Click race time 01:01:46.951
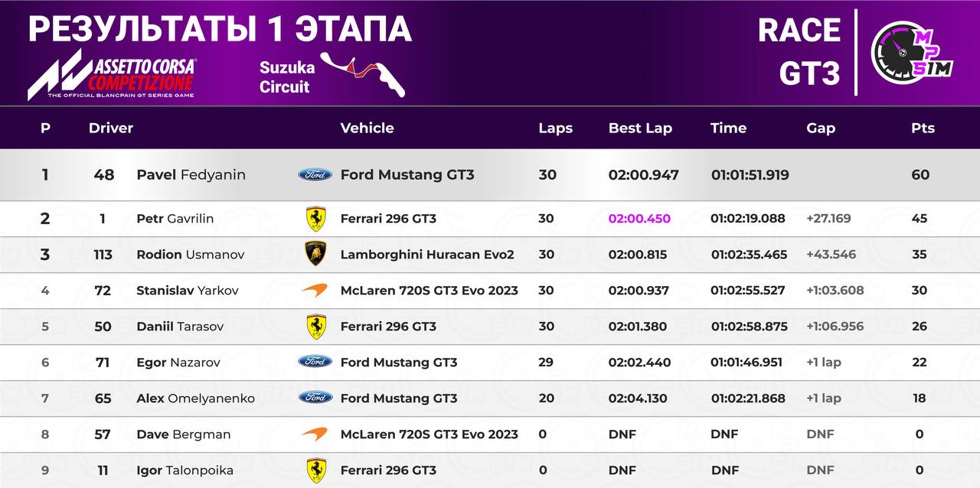The image size is (980, 488). tap(746, 363)
